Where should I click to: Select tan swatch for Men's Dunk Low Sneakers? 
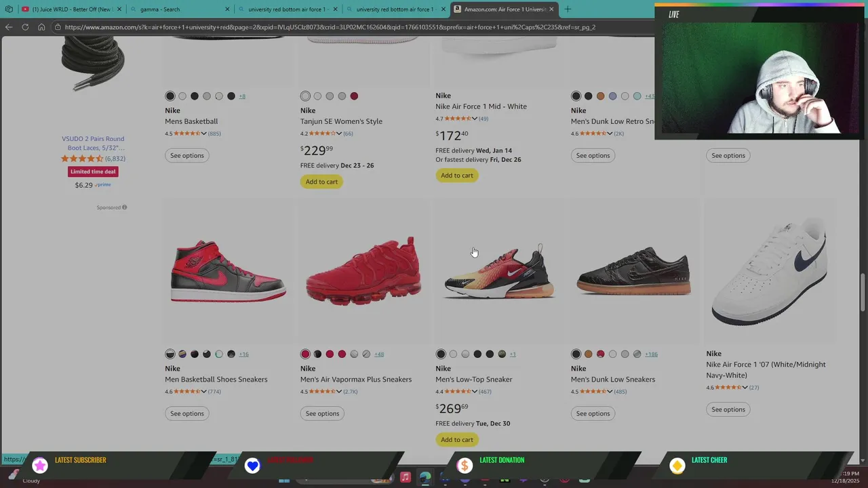[x=588, y=354]
